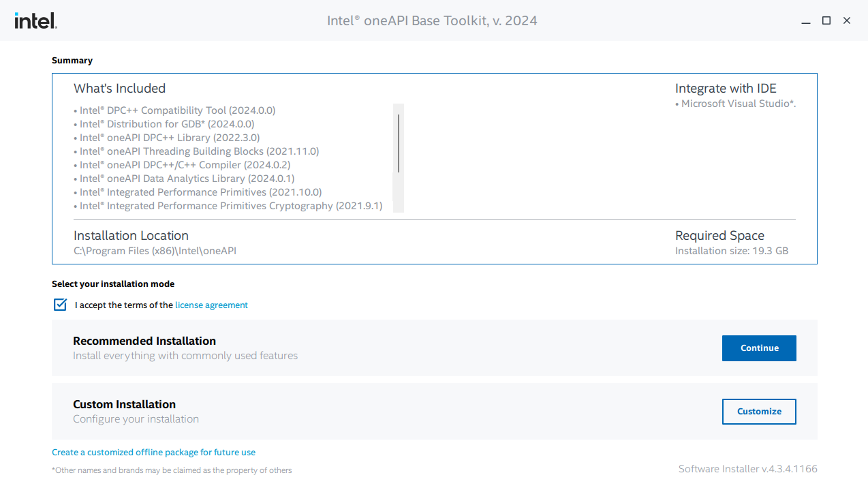Click the Customize button
Image resolution: width=868 pixels, height=488 pixels.
[x=759, y=412]
